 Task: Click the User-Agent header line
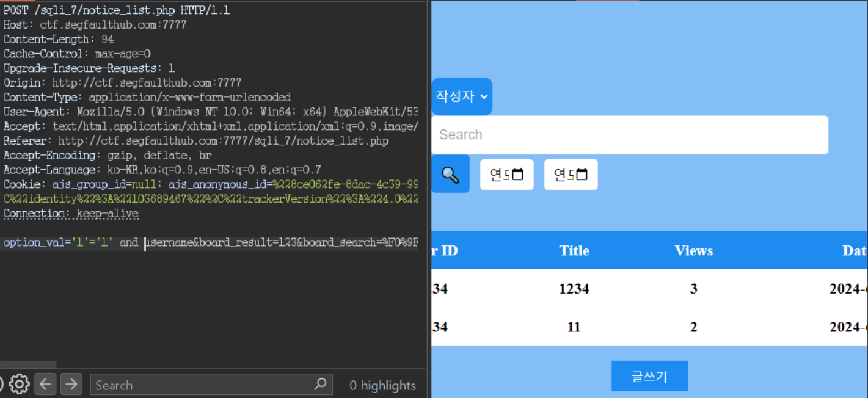pos(211,112)
